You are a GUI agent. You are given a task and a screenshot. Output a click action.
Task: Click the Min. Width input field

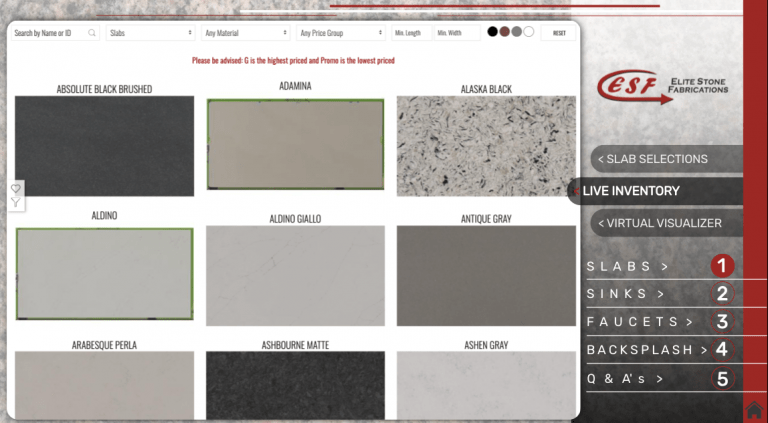point(457,33)
